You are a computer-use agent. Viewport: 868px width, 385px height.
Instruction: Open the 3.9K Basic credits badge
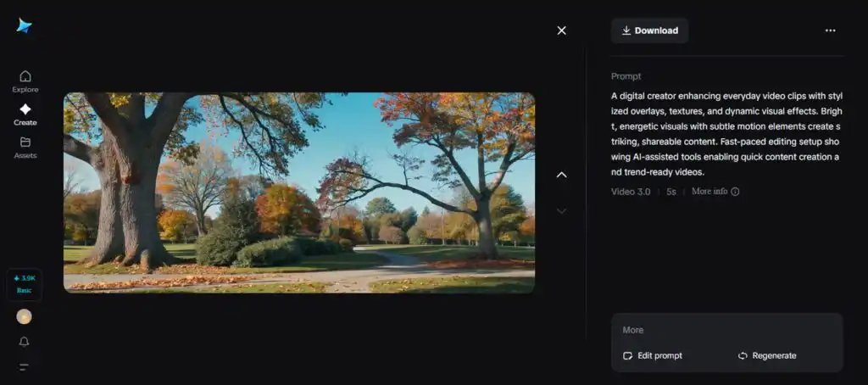point(24,284)
